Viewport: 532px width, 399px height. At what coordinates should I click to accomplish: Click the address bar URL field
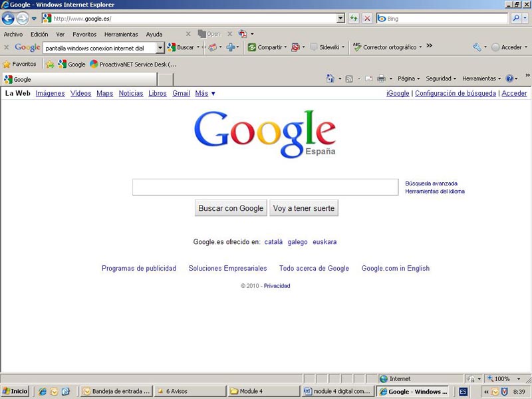[x=190, y=19]
